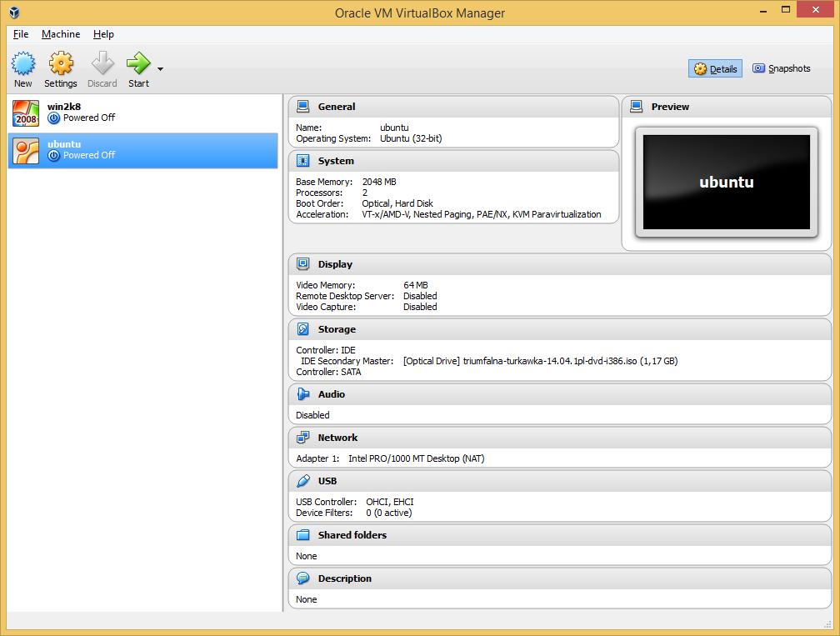Open the Description header link
The image size is (840, 636).
(344, 578)
